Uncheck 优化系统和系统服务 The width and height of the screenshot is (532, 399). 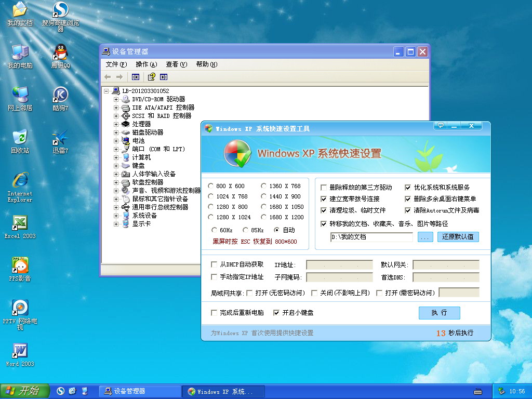click(408, 188)
